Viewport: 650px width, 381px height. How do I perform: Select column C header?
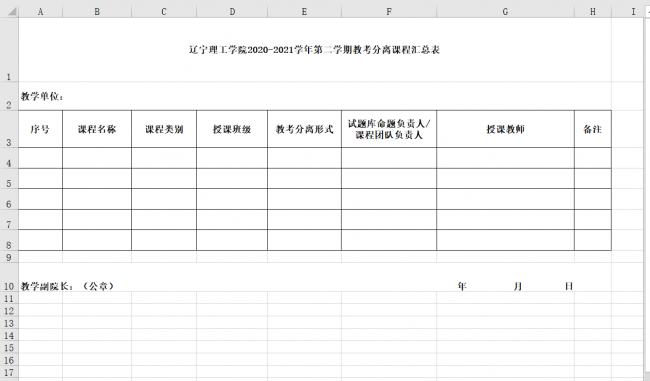point(164,12)
